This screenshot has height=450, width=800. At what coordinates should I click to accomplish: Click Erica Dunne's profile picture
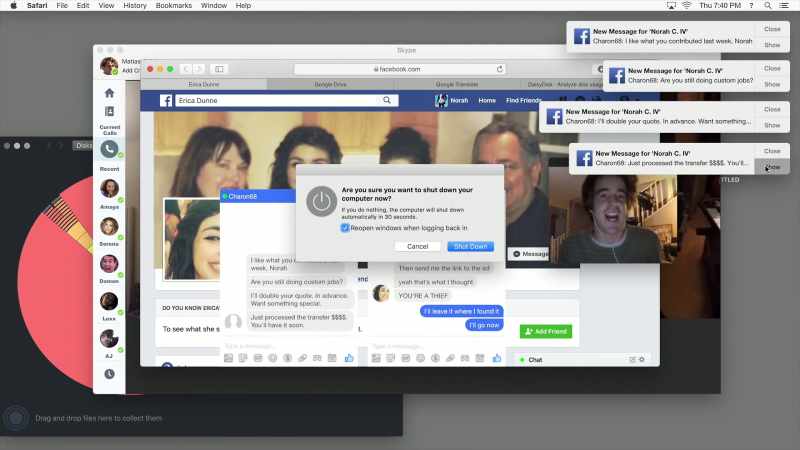192,239
